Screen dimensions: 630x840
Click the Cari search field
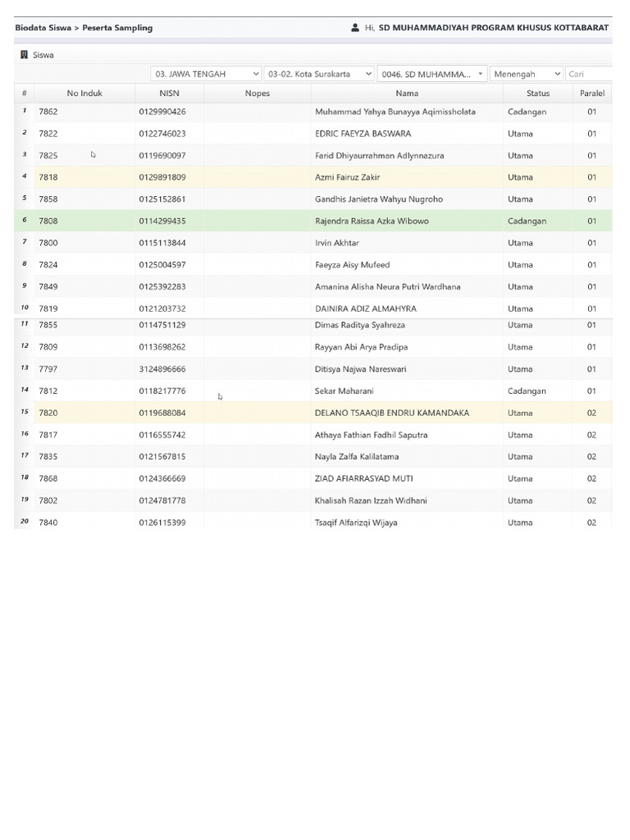pyautogui.click(x=589, y=74)
